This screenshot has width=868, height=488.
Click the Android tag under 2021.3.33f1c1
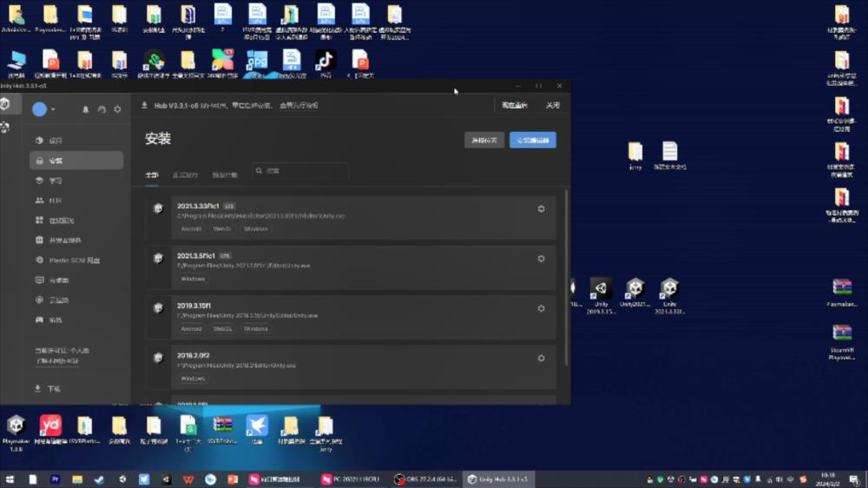click(x=192, y=228)
